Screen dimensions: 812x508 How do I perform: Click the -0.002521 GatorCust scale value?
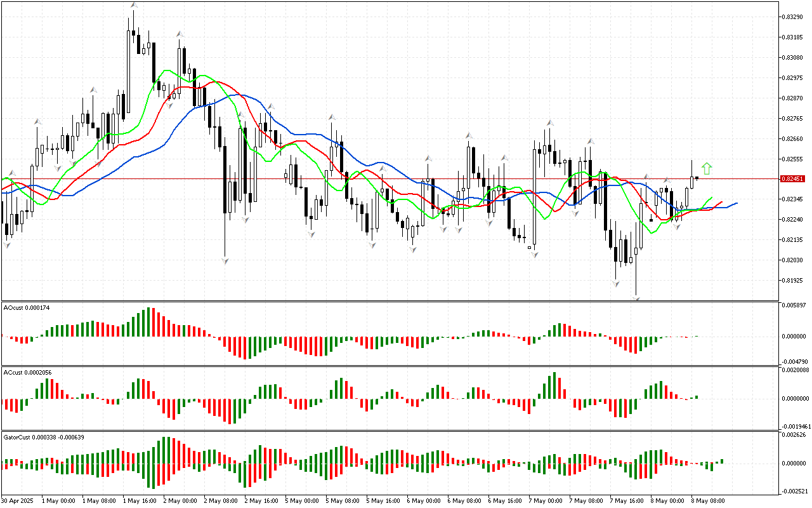point(794,491)
